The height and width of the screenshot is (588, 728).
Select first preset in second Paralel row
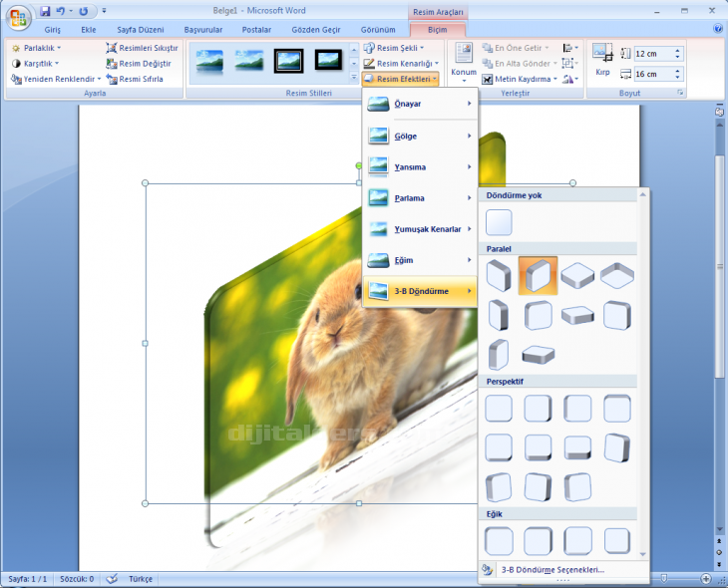click(499, 315)
